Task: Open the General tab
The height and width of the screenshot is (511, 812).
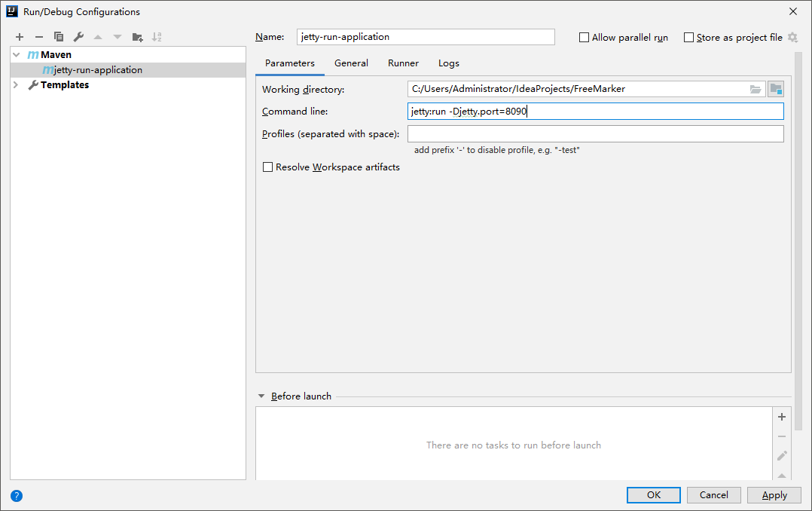Action: click(x=351, y=63)
